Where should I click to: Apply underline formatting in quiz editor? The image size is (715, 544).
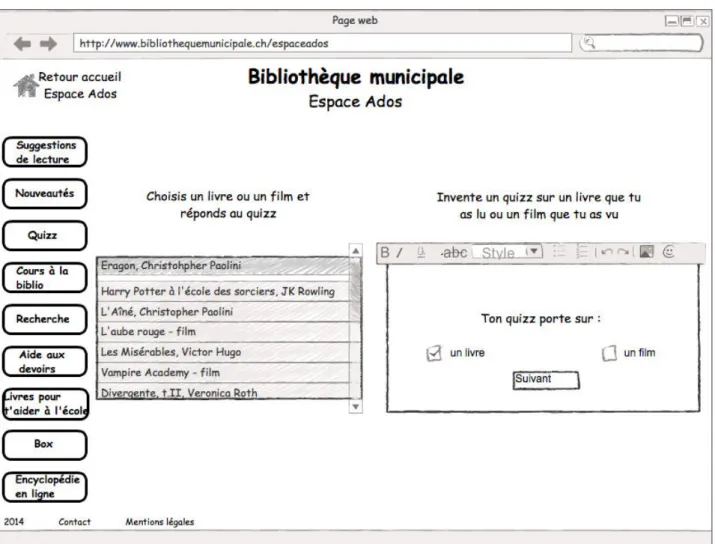point(421,252)
